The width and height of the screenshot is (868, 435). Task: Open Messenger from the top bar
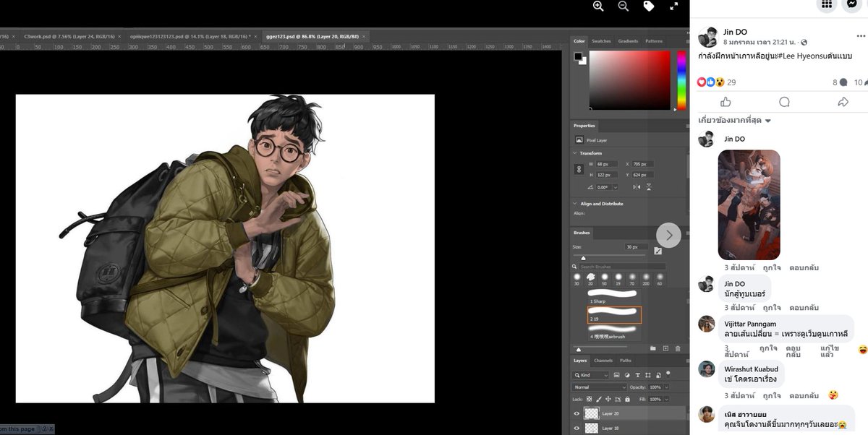(852, 4)
